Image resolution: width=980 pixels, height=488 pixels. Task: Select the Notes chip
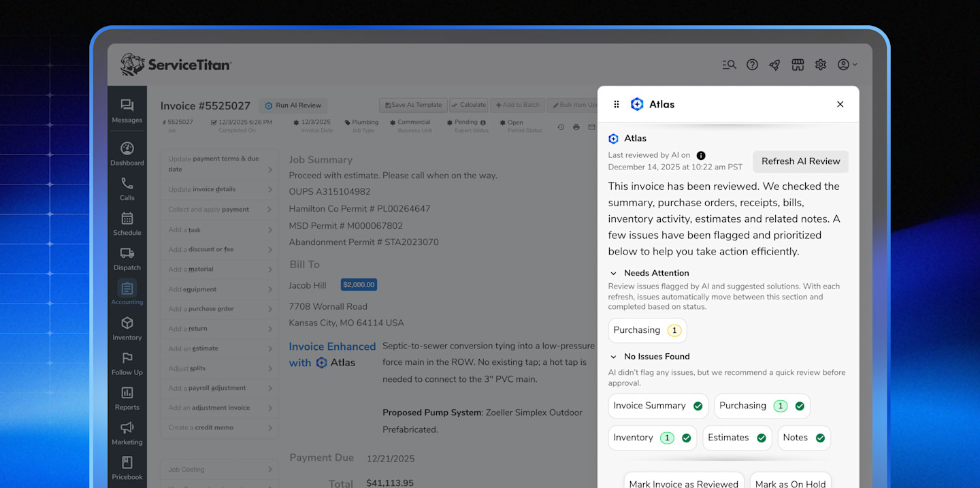[804, 438]
